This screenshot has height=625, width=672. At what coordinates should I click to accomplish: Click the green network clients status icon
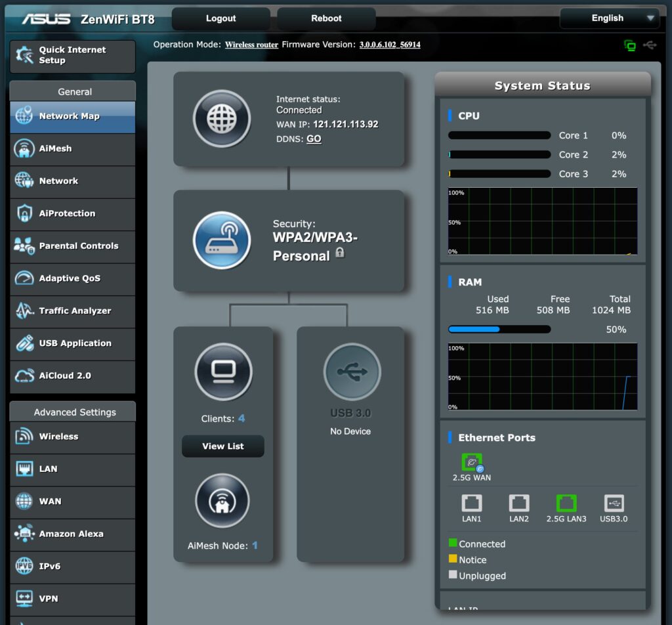[x=630, y=45]
